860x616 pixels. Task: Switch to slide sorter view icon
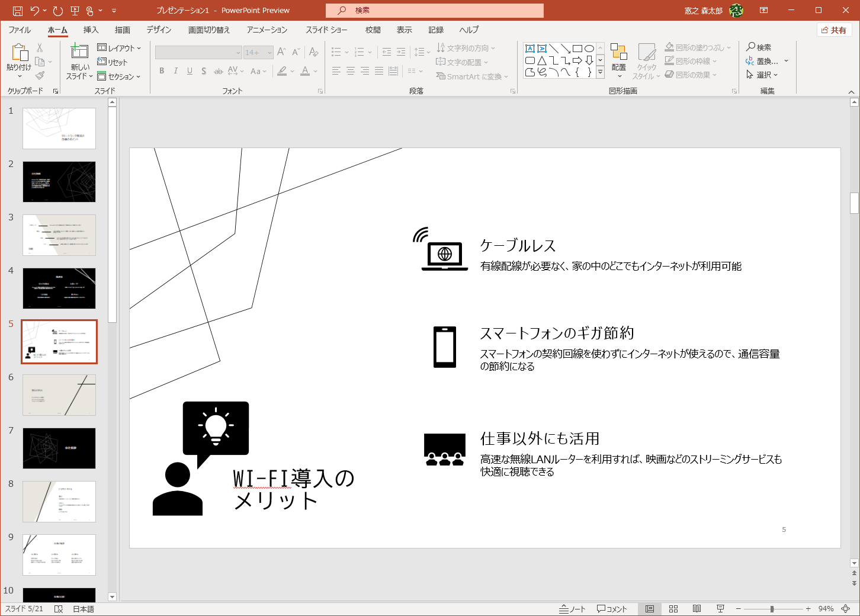pyautogui.click(x=673, y=608)
